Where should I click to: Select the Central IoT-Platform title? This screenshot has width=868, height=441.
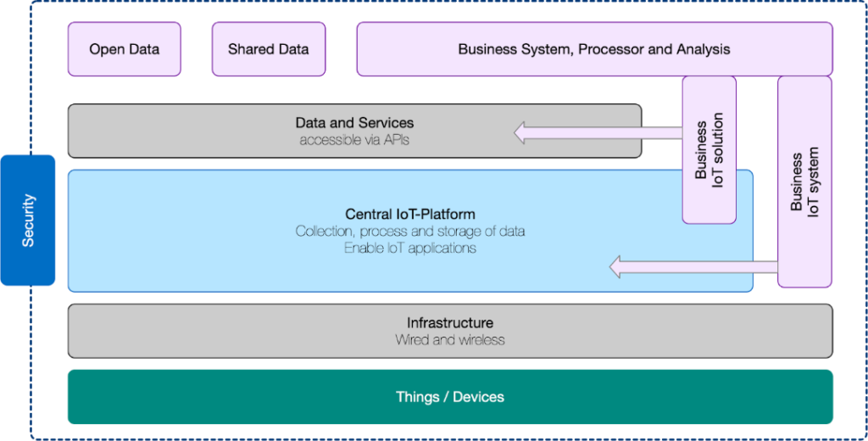[410, 214]
